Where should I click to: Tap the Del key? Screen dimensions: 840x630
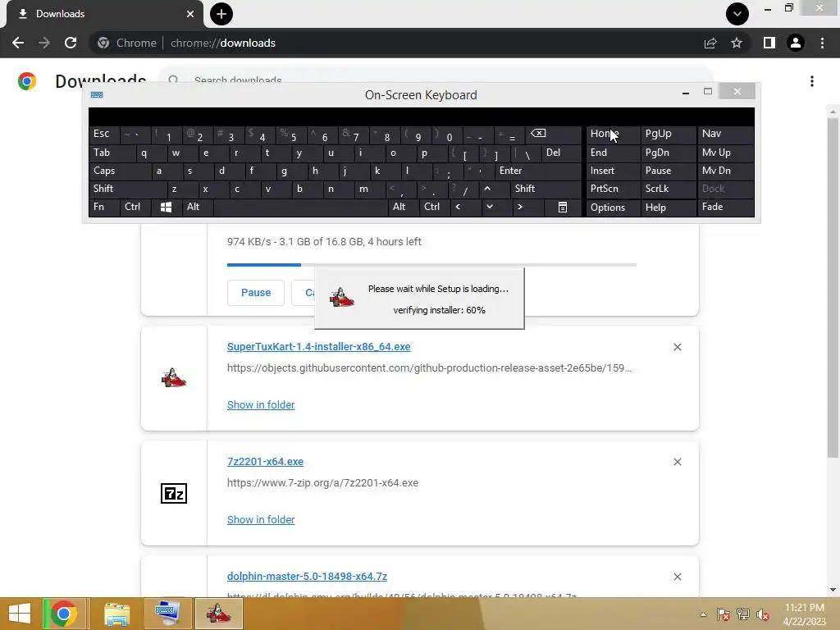[x=561, y=153]
